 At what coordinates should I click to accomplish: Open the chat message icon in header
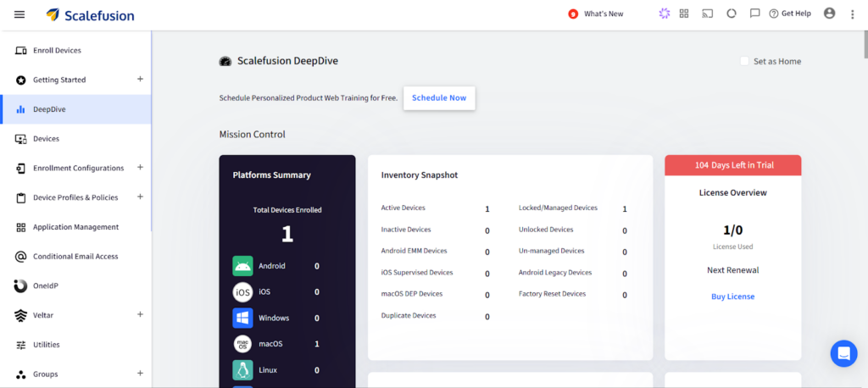click(x=754, y=14)
